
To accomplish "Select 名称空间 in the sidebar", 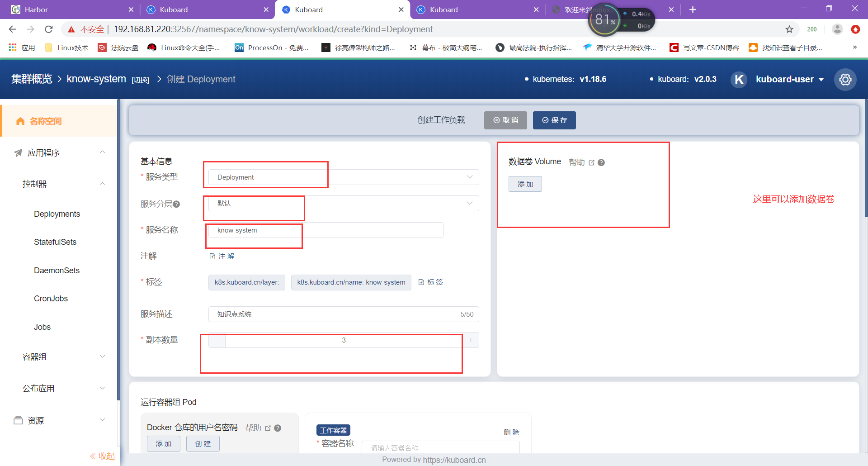I will click(59, 121).
